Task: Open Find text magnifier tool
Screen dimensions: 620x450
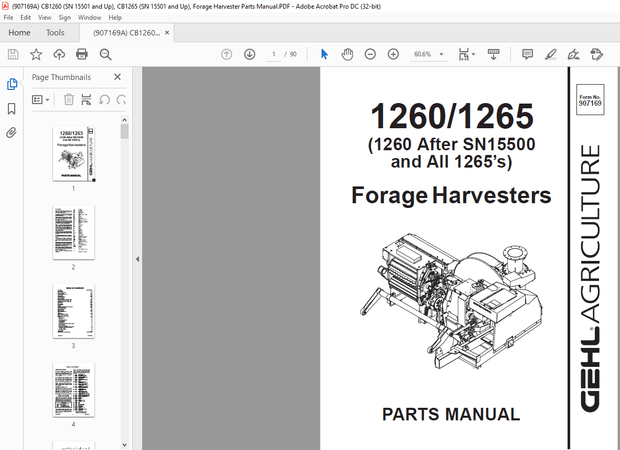Action: point(106,55)
